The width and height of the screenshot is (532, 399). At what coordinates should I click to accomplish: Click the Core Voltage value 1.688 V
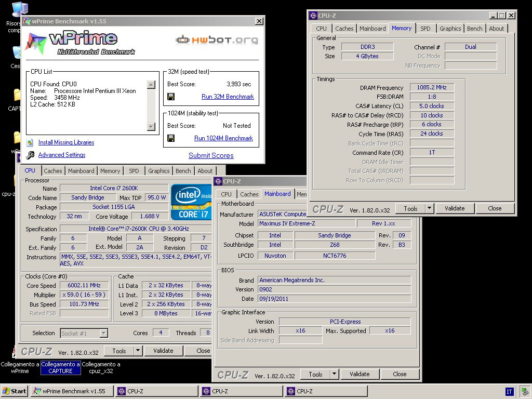click(x=149, y=216)
